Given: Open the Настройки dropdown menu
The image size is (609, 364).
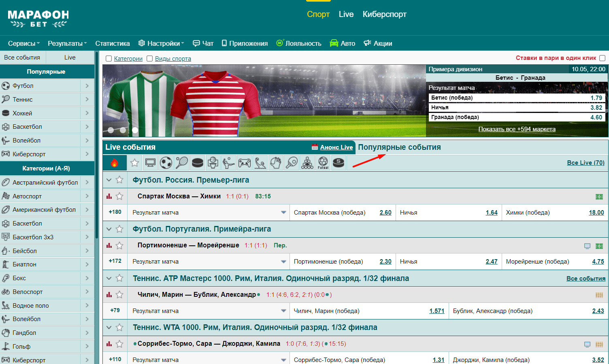Looking at the screenshot, I should click(x=161, y=43).
